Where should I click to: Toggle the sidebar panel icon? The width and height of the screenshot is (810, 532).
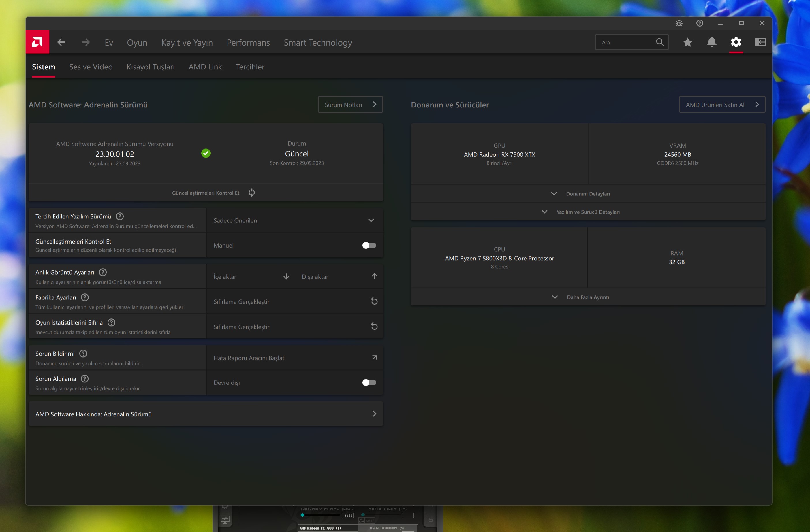(760, 42)
